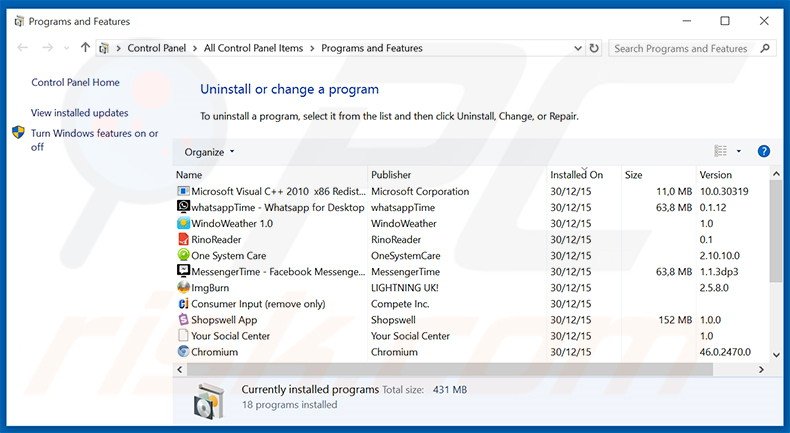Click the forward navigation arrow
790x433 pixels.
(47, 48)
